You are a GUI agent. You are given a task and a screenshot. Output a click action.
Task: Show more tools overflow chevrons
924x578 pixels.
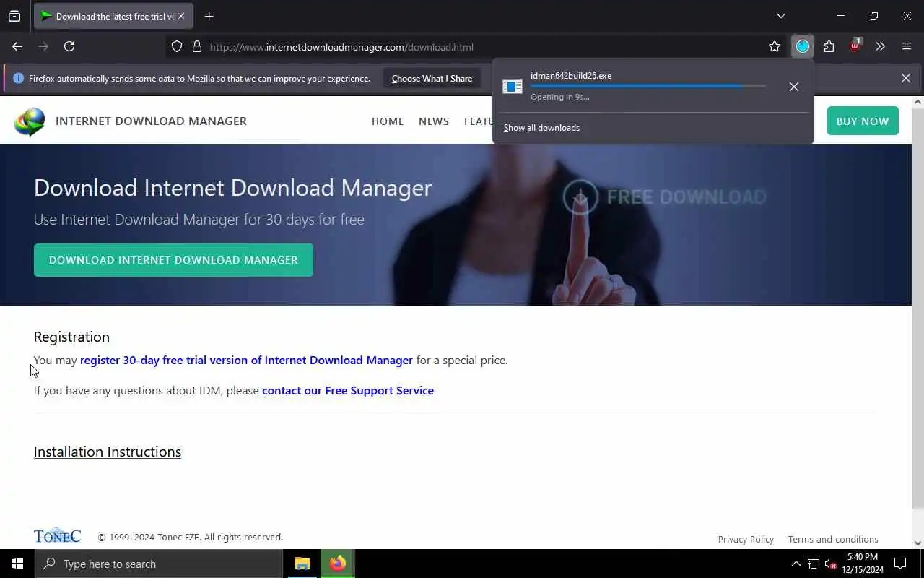(880, 46)
